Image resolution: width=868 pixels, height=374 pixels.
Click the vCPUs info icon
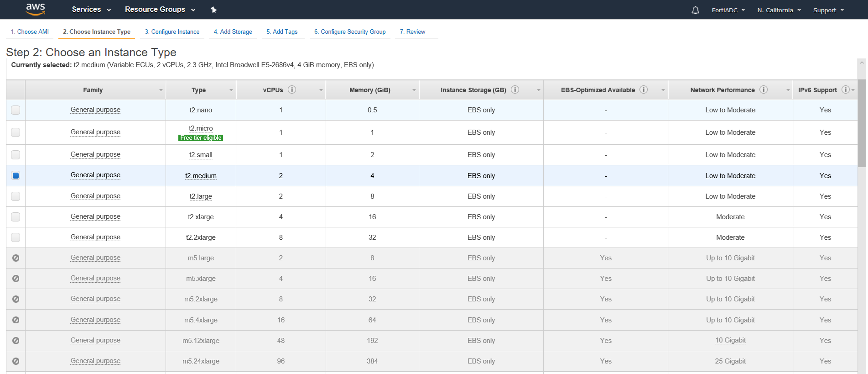click(292, 90)
